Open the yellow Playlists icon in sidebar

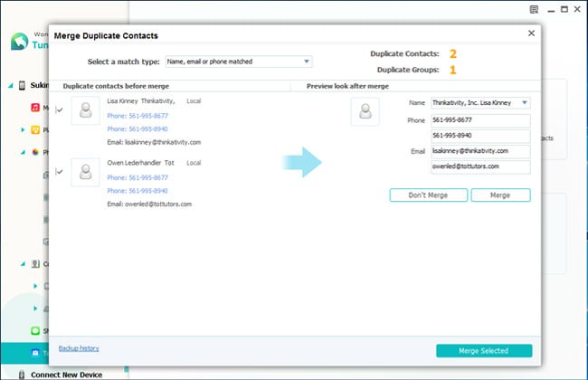click(x=35, y=129)
